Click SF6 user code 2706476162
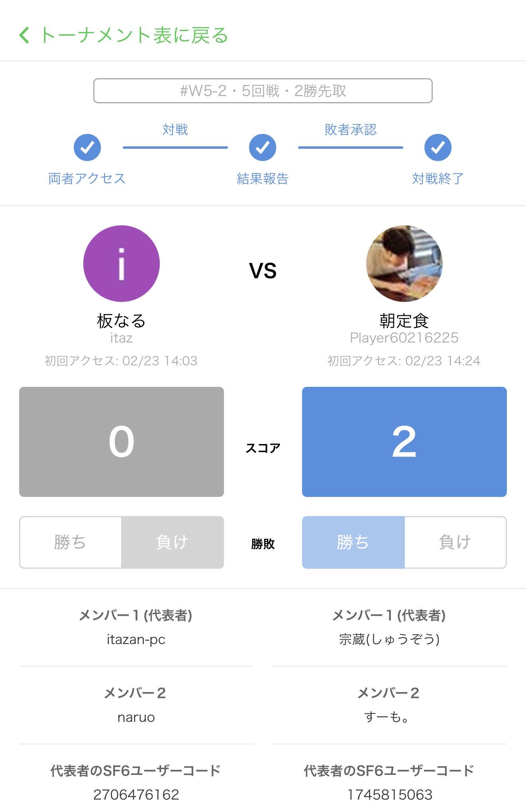This screenshot has width=526, height=812. coord(136,794)
